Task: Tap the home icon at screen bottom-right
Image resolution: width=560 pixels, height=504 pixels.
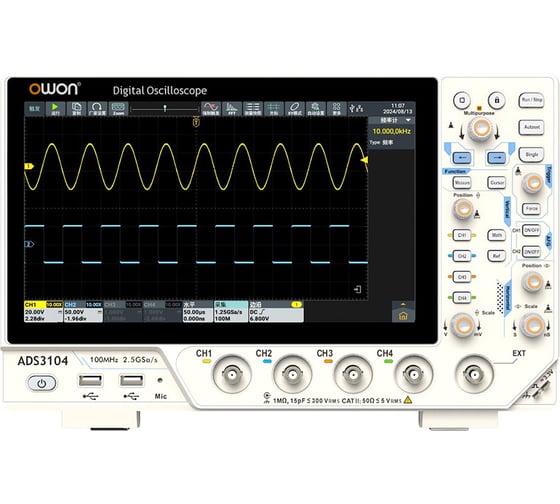Action: tap(403, 316)
